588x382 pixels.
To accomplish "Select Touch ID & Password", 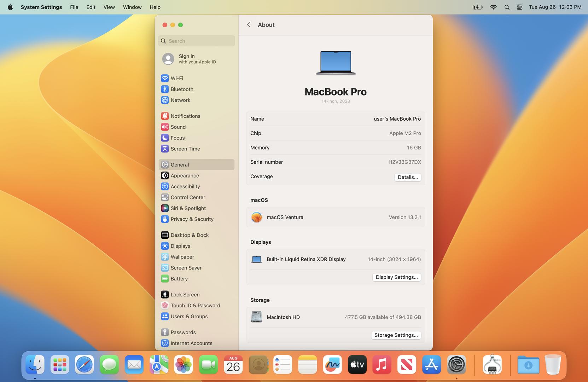I will coord(196,306).
